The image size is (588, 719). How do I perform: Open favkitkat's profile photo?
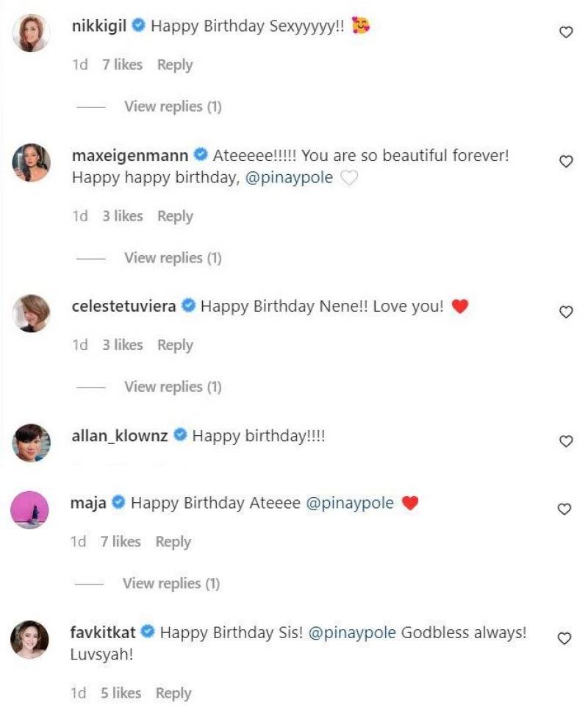coord(31,639)
